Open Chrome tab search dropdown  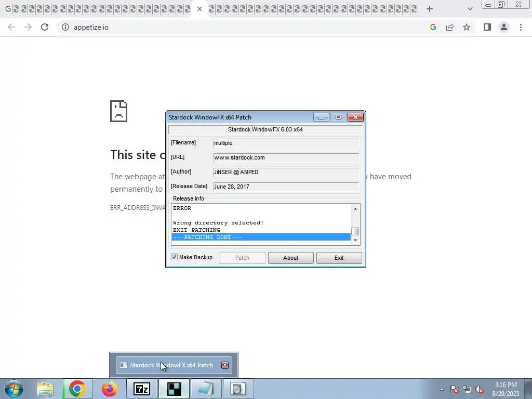pyautogui.click(x=470, y=9)
